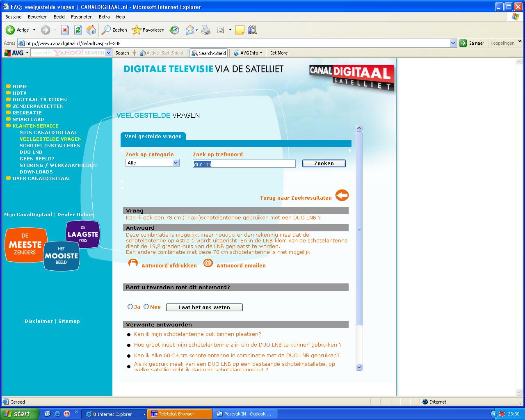Viewport: 525px width, 420px height.
Task: Click the Vorige back arrow icon
Action: pos(10,30)
